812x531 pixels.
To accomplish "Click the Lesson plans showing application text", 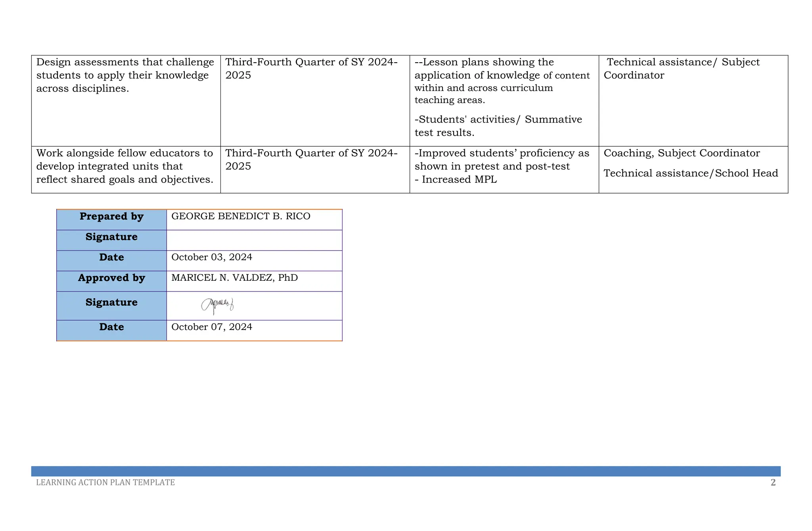I will coord(502,81).
